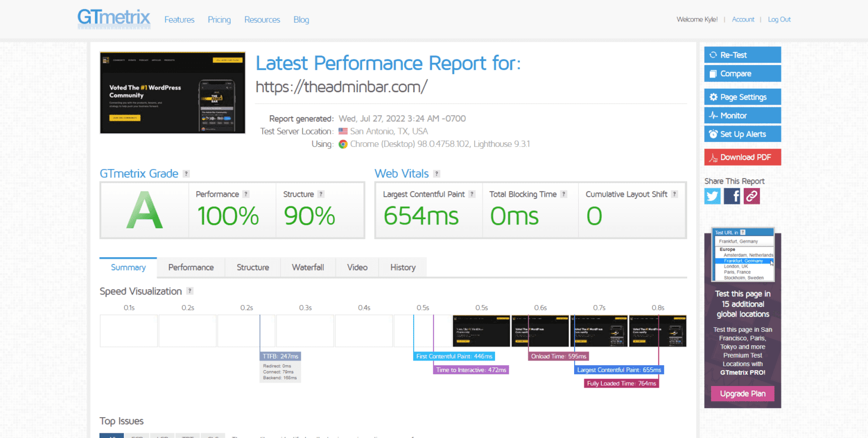This screenshot has width=868, height=438.
Task: Share the report on Facebook
Action: 731,196
